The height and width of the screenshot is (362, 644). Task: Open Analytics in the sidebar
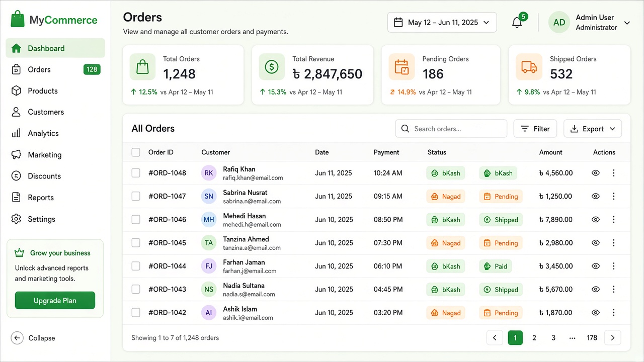[x=55, y=133]
